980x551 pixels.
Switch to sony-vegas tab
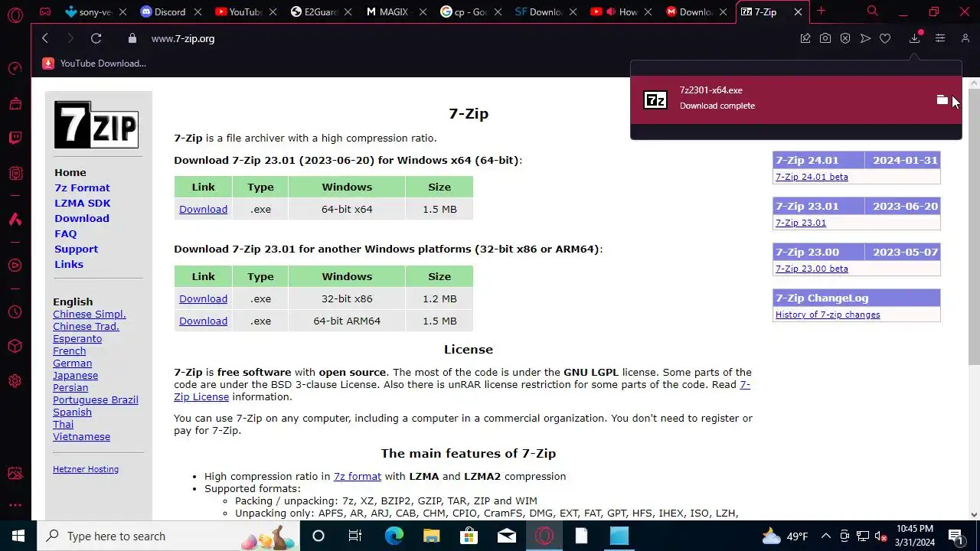[x=96, y=11]
